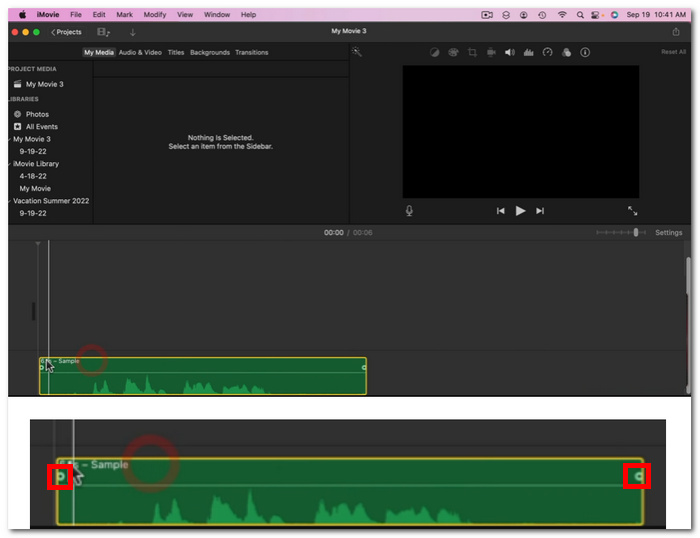This screenshot has width=700, height=538.
Task: Switch to Backgrounds tab
Action: pos(210,52)
